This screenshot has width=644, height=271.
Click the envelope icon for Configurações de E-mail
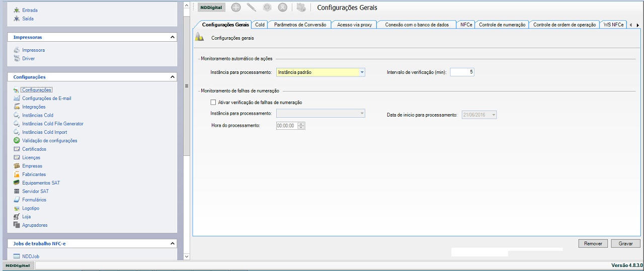coord(17,99)
